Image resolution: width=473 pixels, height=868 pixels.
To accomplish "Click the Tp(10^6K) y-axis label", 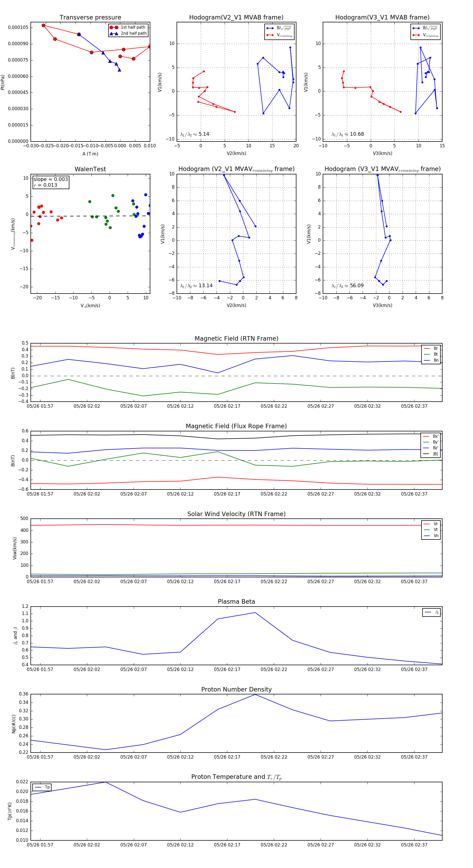I will [10, 811].
